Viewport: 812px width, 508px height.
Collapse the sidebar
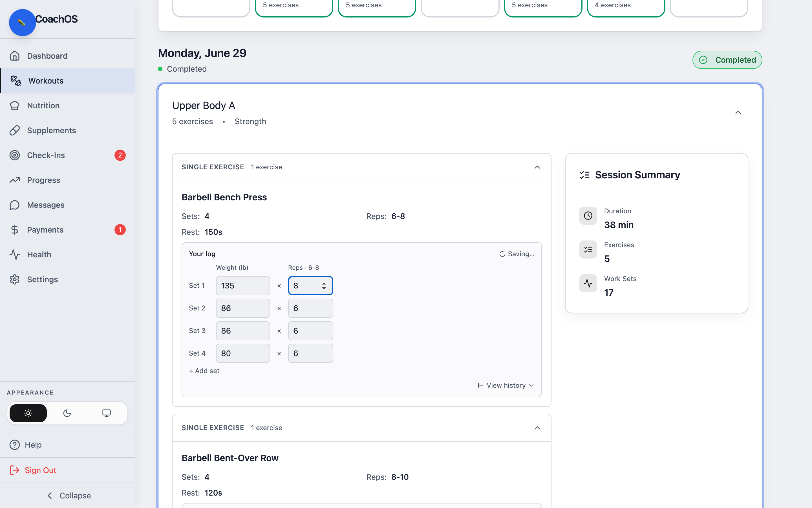click(x=69, y=496)
